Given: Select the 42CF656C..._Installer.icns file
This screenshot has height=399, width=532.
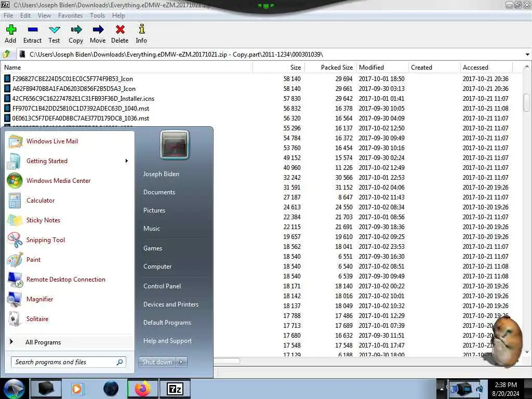Looking at the screenshot, I should 83,98.
